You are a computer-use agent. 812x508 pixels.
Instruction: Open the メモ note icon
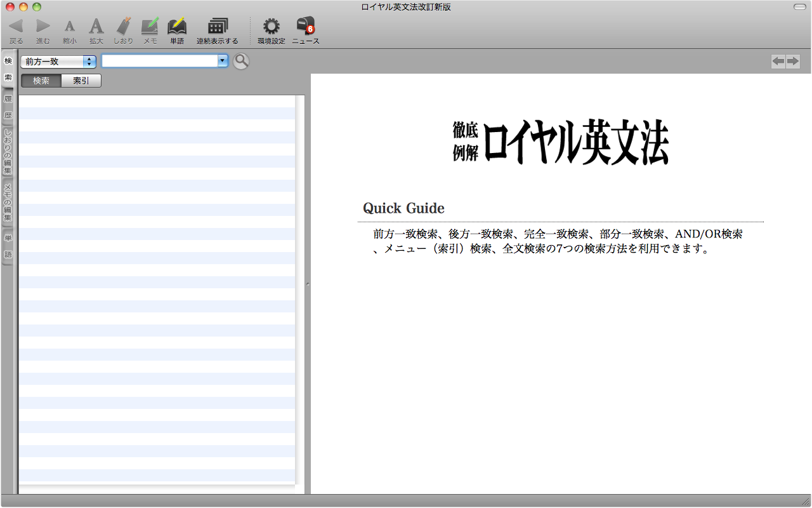click(x=150, y=26)
